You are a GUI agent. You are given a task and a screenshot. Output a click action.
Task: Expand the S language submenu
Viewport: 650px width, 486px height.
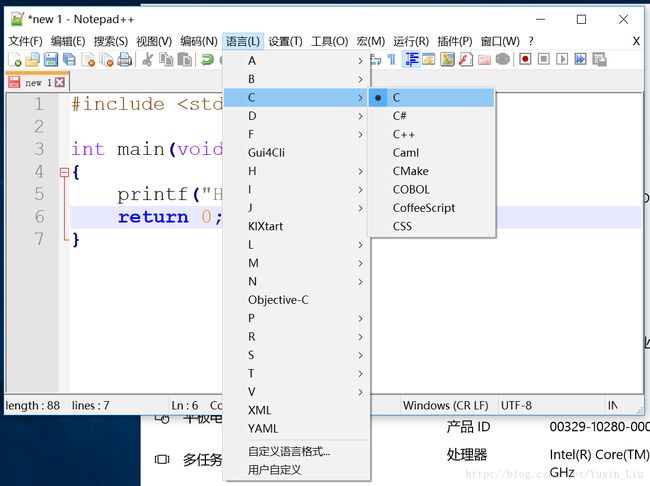(296, 355)
